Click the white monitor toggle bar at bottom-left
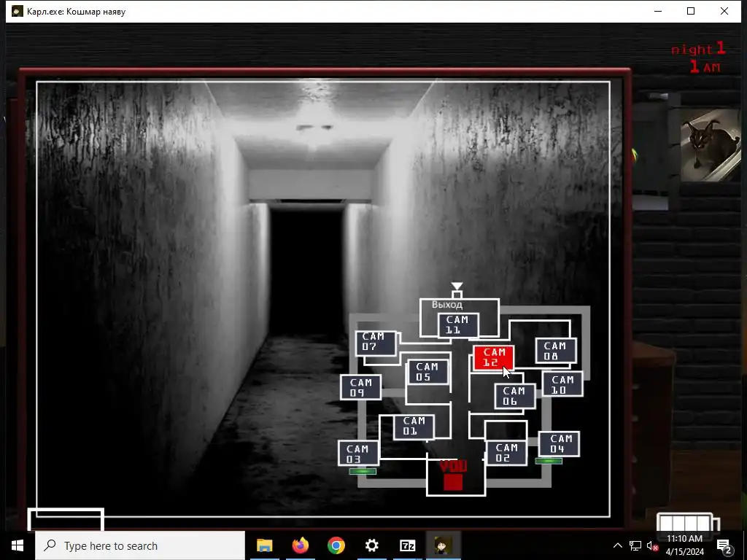This screenshot has width=747, height=560. click(x=66, y=519)
